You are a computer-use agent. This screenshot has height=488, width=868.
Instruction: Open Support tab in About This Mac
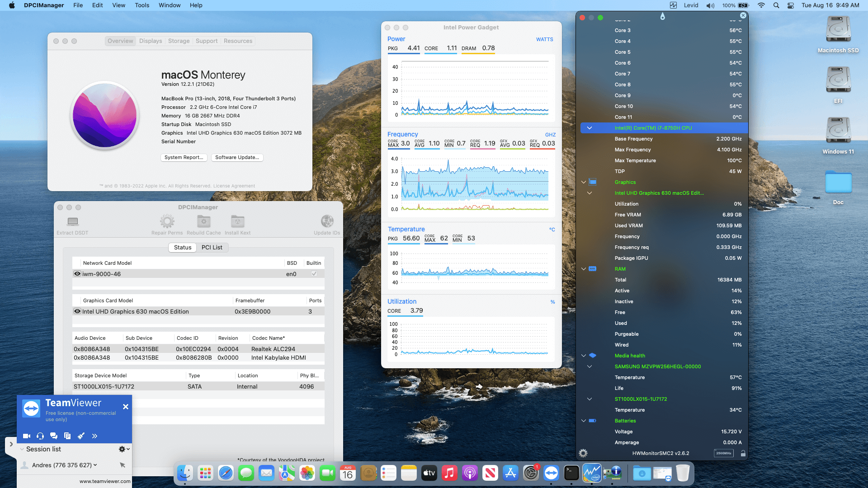207,41
